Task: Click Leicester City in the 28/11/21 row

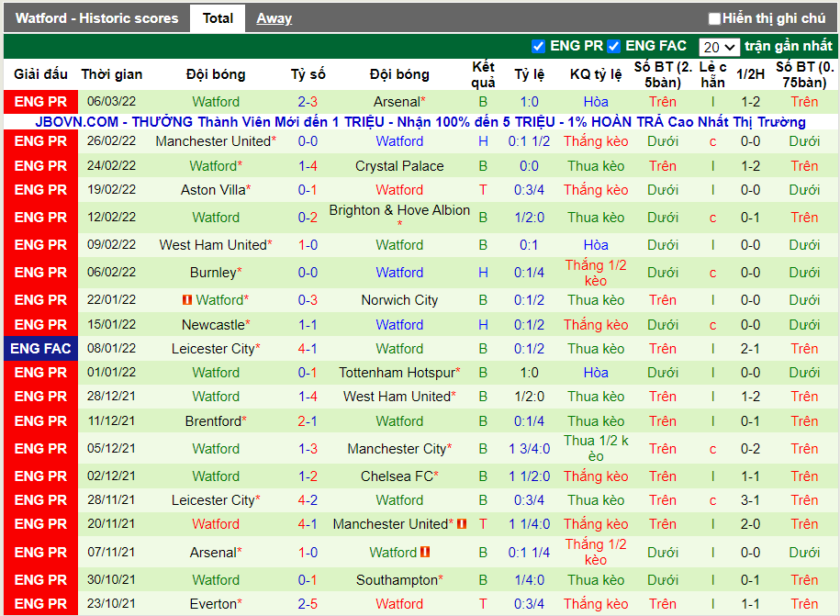Action: [x=213, y=500]
